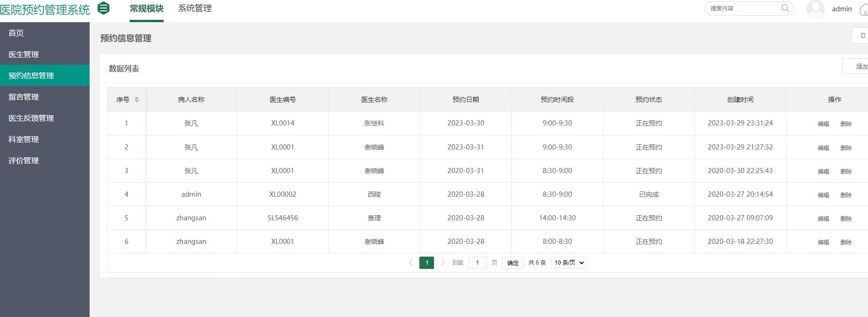Edit the SL546456 zhangsan row

click(x=823, y=218)
